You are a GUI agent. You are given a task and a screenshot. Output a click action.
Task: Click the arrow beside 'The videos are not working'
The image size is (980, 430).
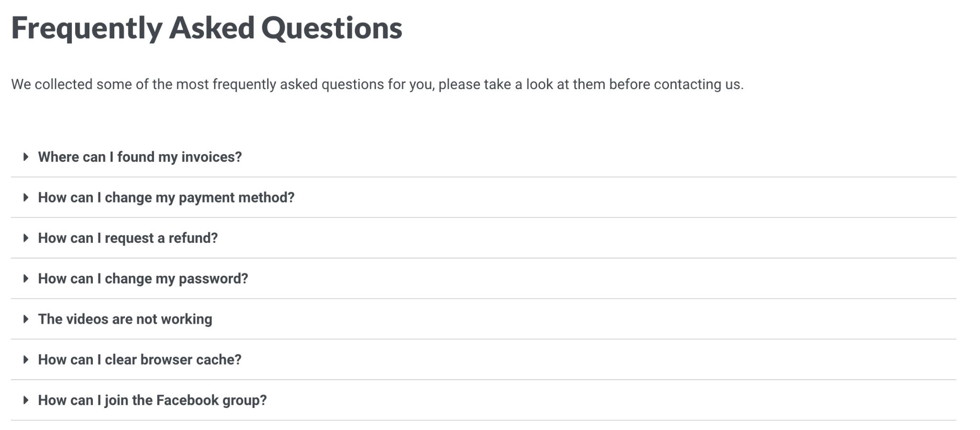pos(26,319)
